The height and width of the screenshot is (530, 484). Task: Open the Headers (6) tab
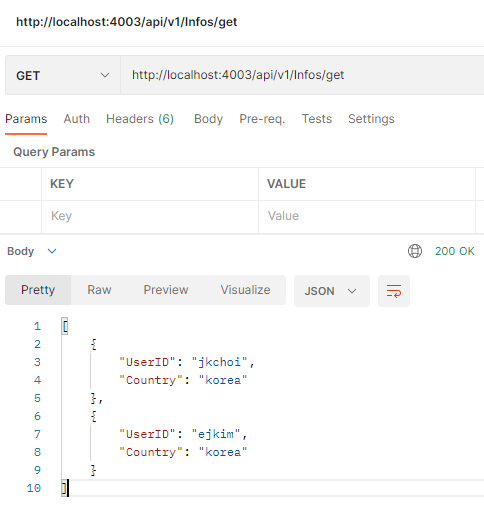pyautogui.click(x=140, y=119)
